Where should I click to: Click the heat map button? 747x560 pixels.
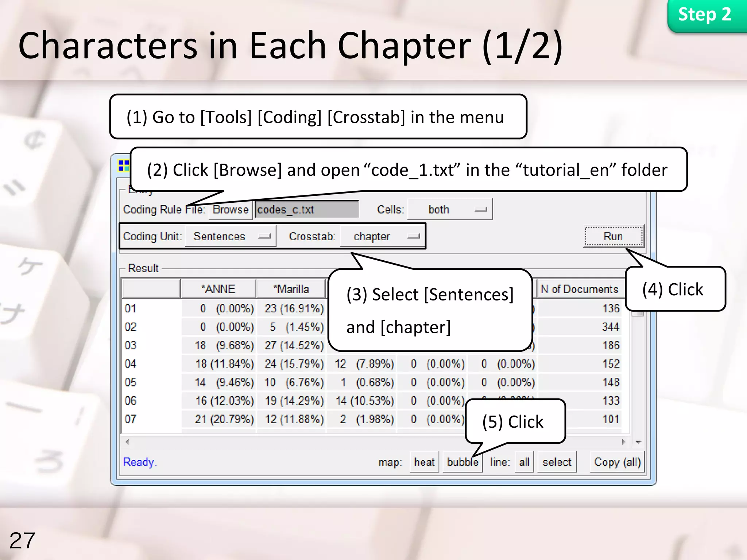click(x=424, y=462)
